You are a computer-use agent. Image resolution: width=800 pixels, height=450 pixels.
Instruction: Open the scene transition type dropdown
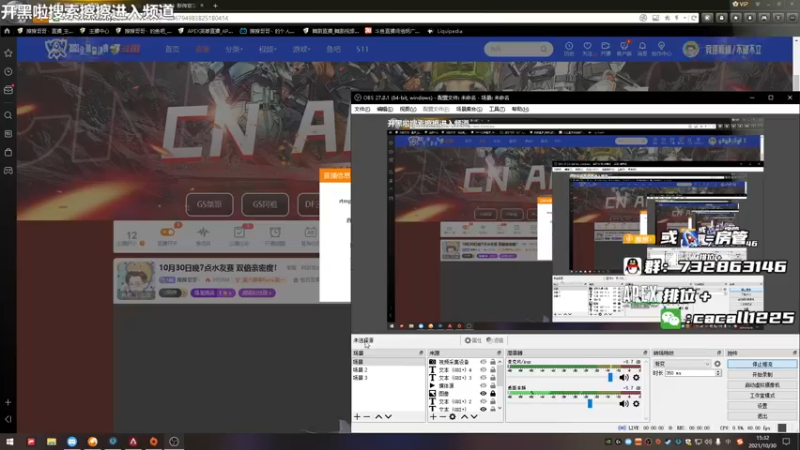[x=682, y=364]
